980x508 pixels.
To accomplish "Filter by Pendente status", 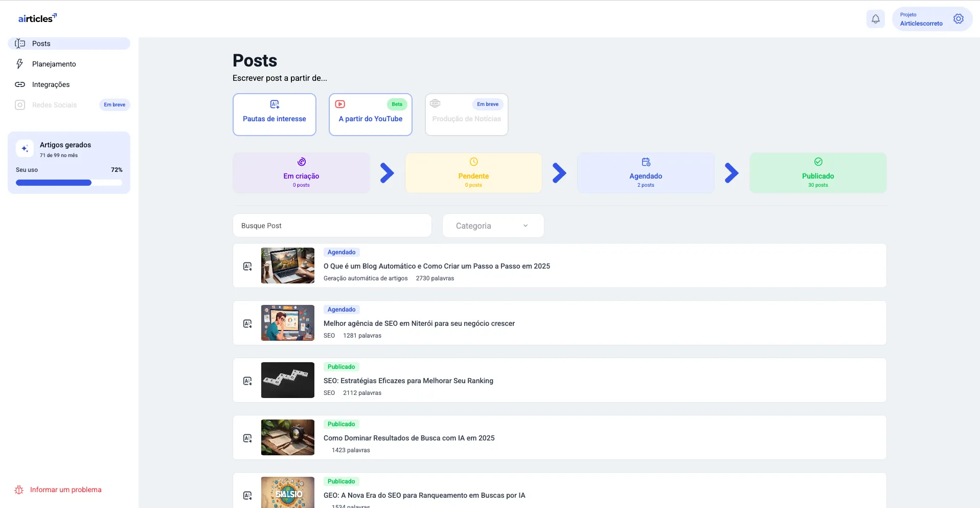I will point(473,173).
